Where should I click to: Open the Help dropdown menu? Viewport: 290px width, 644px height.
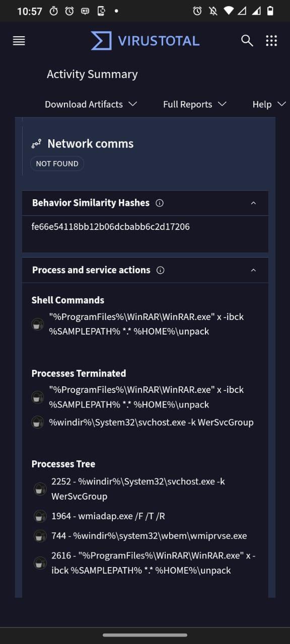tap(269, 104)
